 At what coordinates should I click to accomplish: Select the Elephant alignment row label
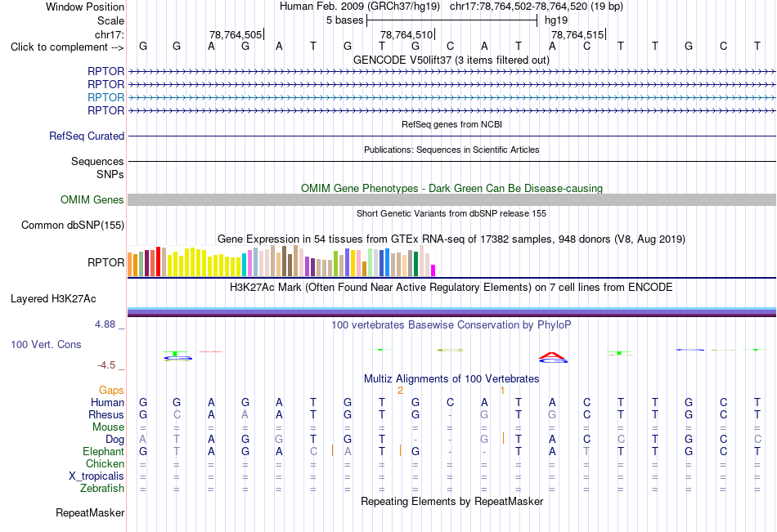click(x=103, y=451)
